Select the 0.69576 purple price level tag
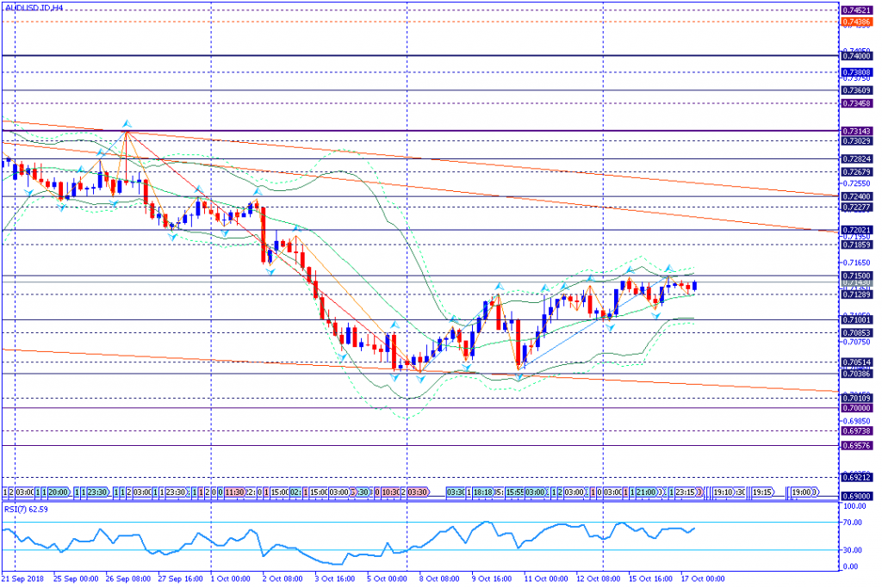This screenshot has width=882, height=588. point(854,445)
